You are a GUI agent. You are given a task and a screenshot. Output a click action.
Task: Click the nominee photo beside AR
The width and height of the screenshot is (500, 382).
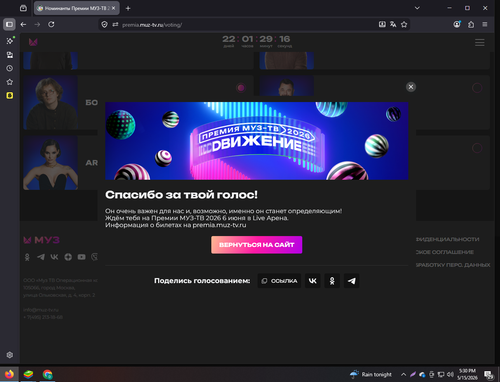click(50, 163)
